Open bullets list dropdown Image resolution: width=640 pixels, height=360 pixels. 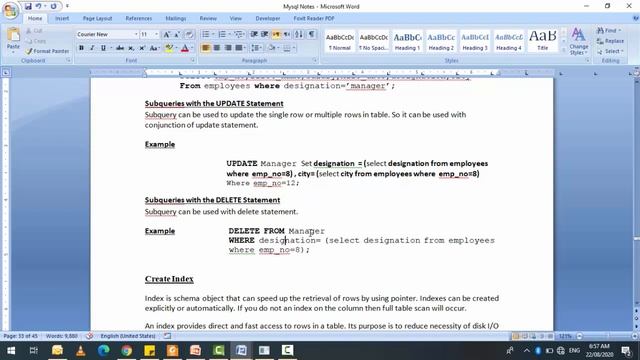point(213,35)
